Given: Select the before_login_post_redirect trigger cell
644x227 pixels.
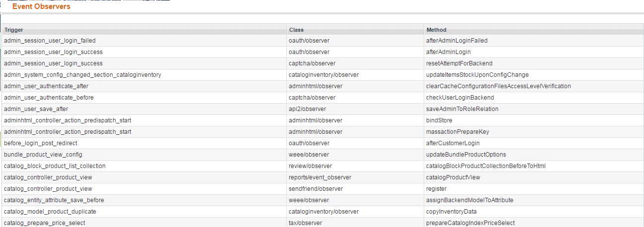Looking at the screenshot, I should point(43,143).
